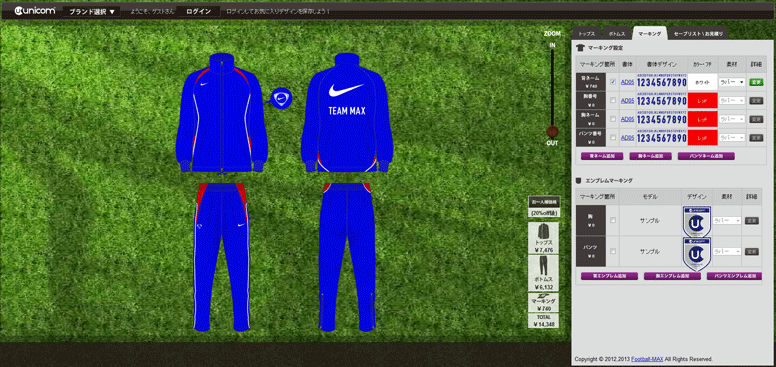Open the Football-MAX copyright link
The height and width of the screenshot is (367, 776).
tap(647, 359)
